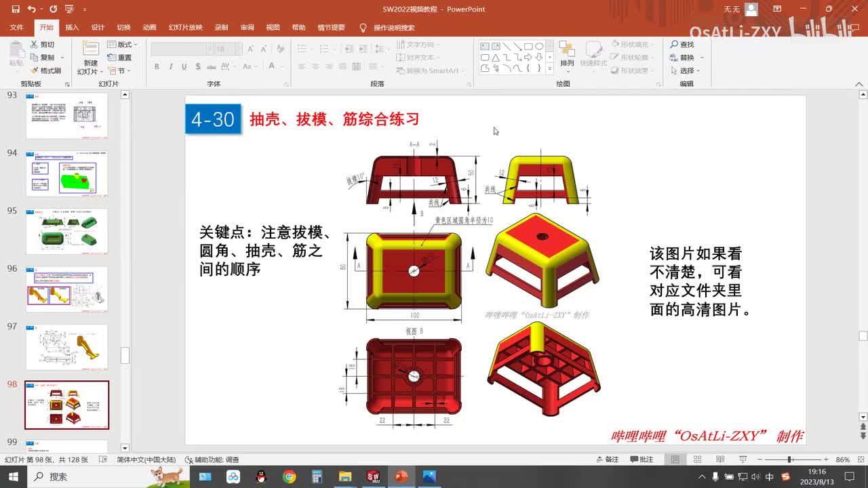Click the New Slide (新建幻灯片) icon

[x=90, y=49]
